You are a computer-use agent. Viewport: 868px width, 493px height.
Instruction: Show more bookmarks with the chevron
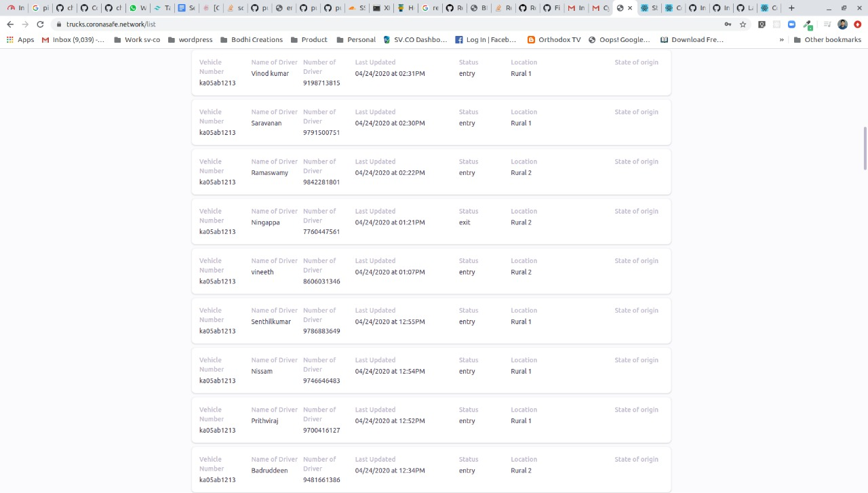coord(782,39)
